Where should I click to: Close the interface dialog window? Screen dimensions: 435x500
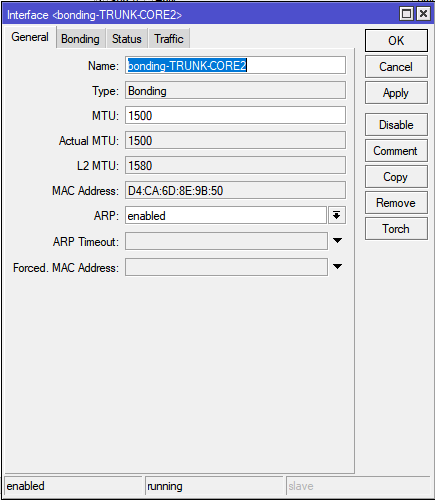click(x=423, y=14)
